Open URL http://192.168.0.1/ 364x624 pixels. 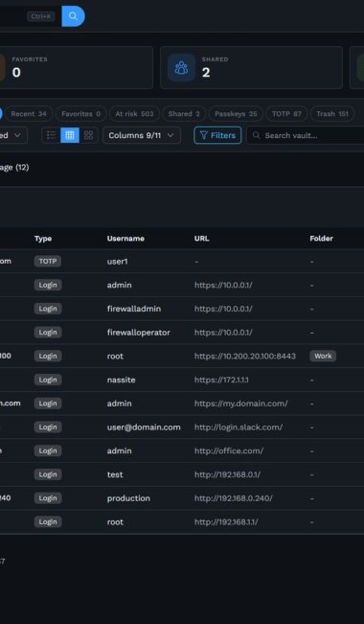pyautogui.click(x=227, y=474)
